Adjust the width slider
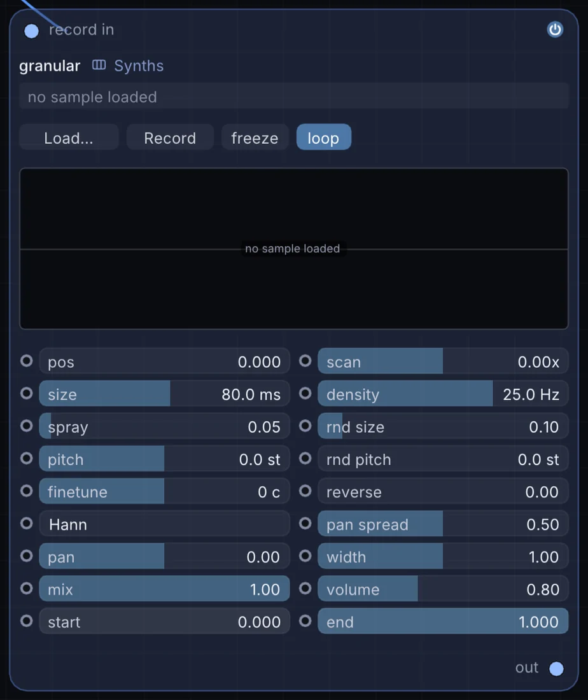This screenshot has height=700, width=588. [443, 556]
